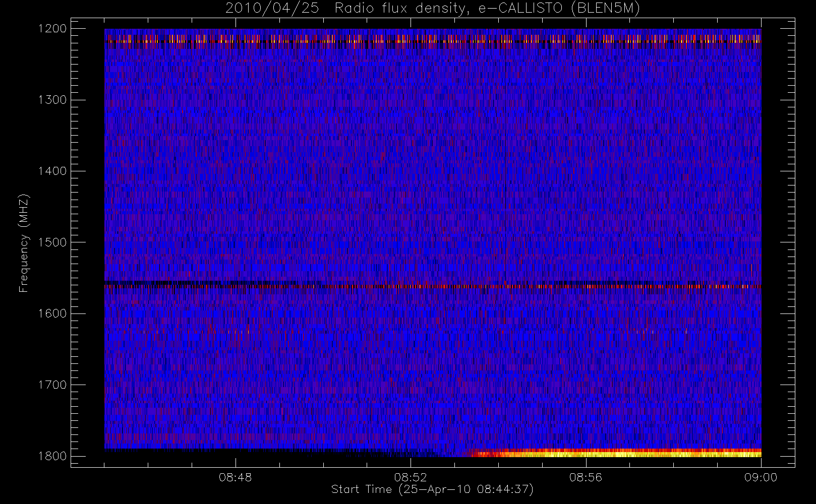Viewport: 816px width, 504px height.
Task: Click the 08:56 time axis label
Action: [586, 477]
